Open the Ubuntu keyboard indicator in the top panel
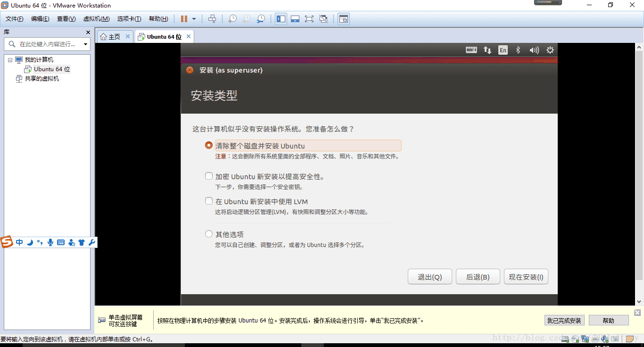This screenshot has height=347, width=644. (x=471, y=50)
